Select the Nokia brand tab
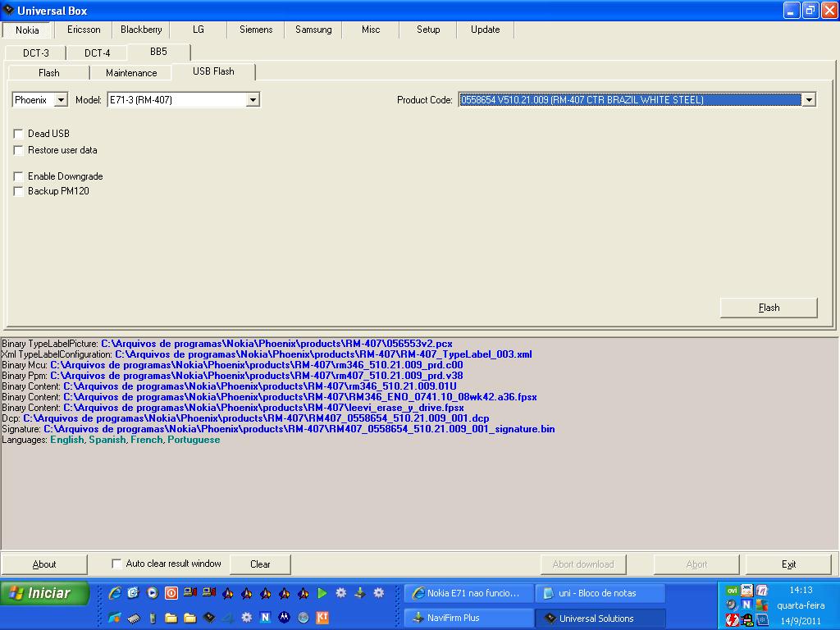Viewport: 840px width, 630px height. tap(27, 30)
